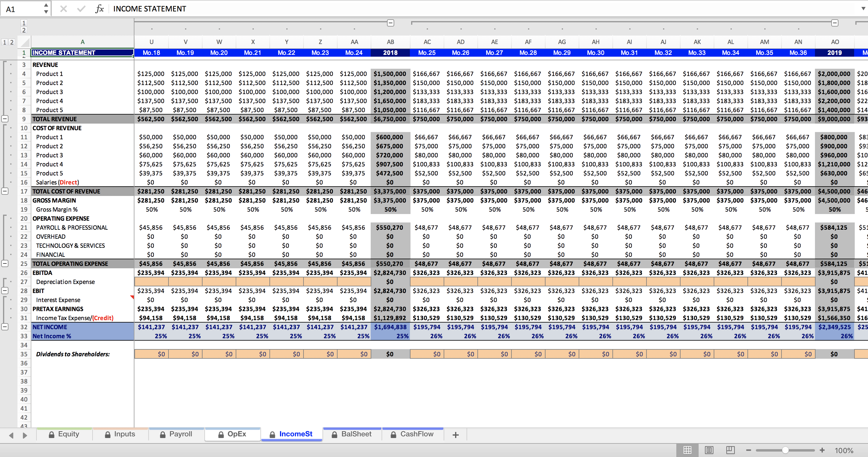Open the insert function fx button

point(99,9)
